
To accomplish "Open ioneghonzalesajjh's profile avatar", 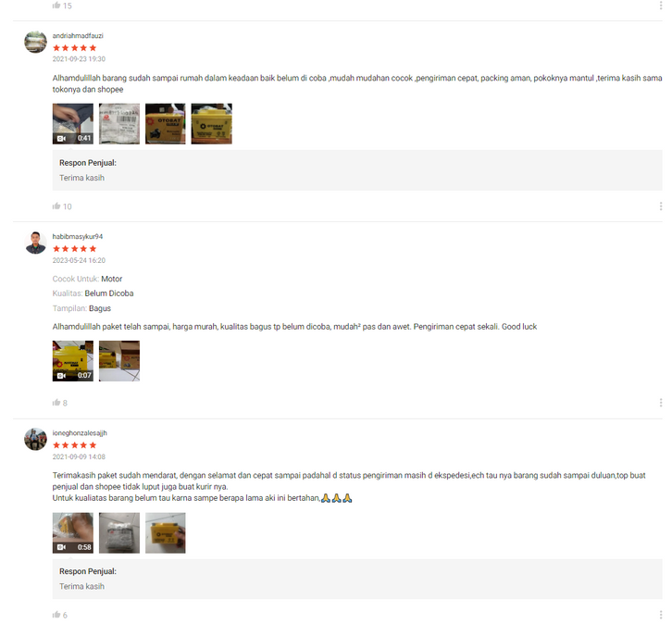I will tap(35, 439).
